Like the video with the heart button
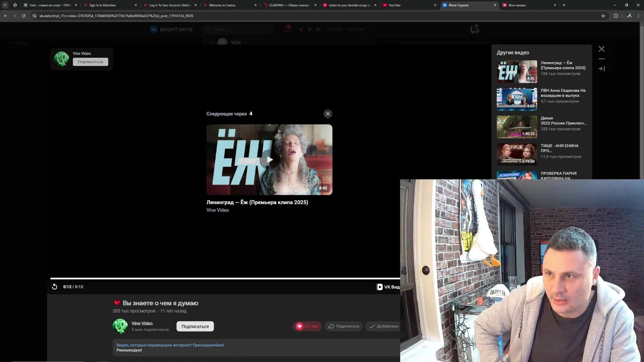 (307, 326)
